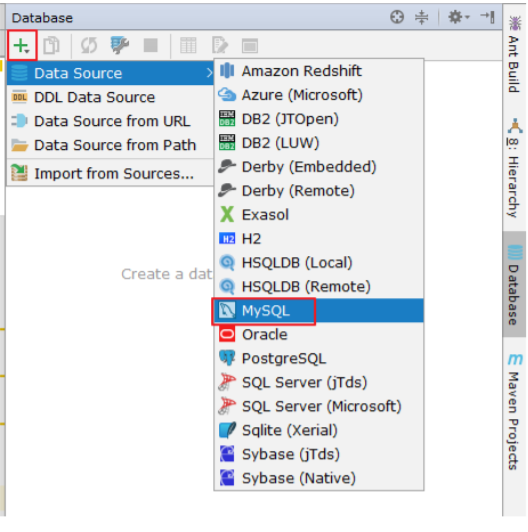Select PostgreSQL data source
Image resolution: width=528 pixels, height=532 pixels.
pyautogui.click(x=319, y=358)
